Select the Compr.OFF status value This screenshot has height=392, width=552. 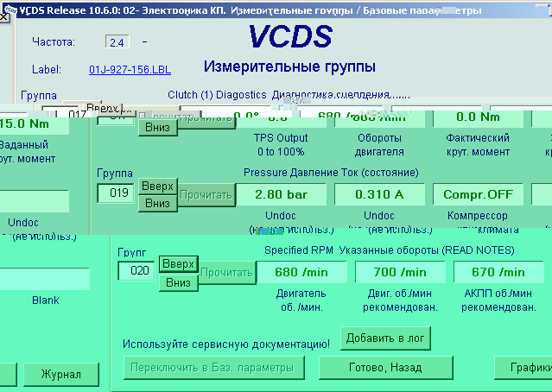(x=478, y=194)
